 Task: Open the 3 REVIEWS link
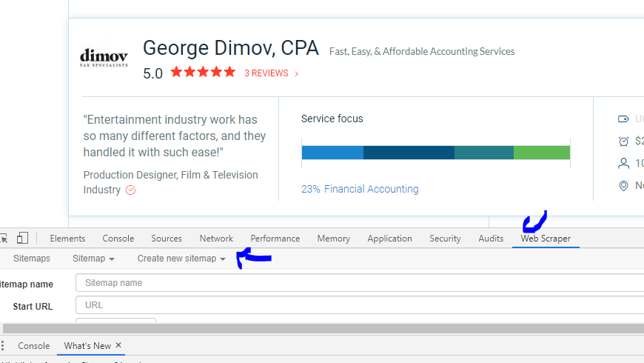tap(271, 73)
